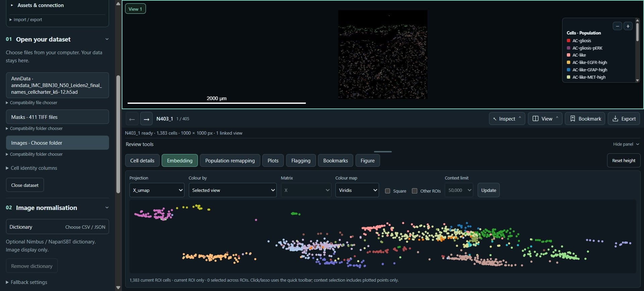This screenshot has width=644, height=291.
Task: Click the legend plus zoom button
Action: 628,26
